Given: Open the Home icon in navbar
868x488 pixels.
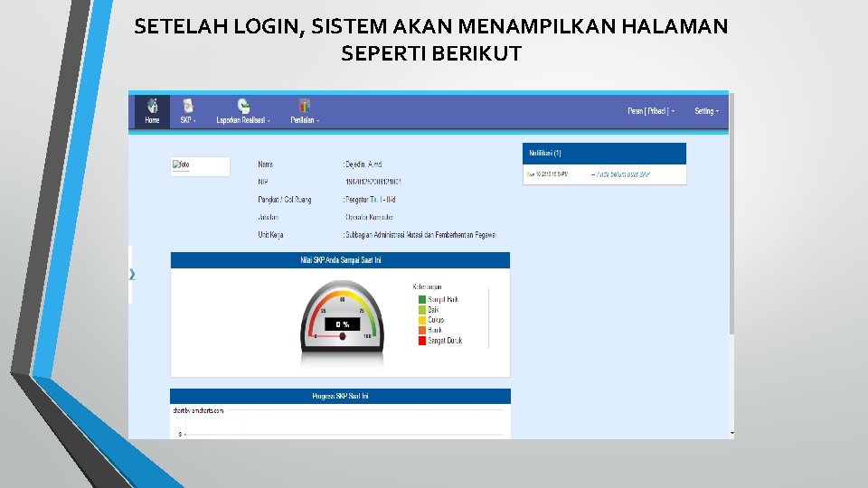Looking at the screenshot, I should pos(152,105).
